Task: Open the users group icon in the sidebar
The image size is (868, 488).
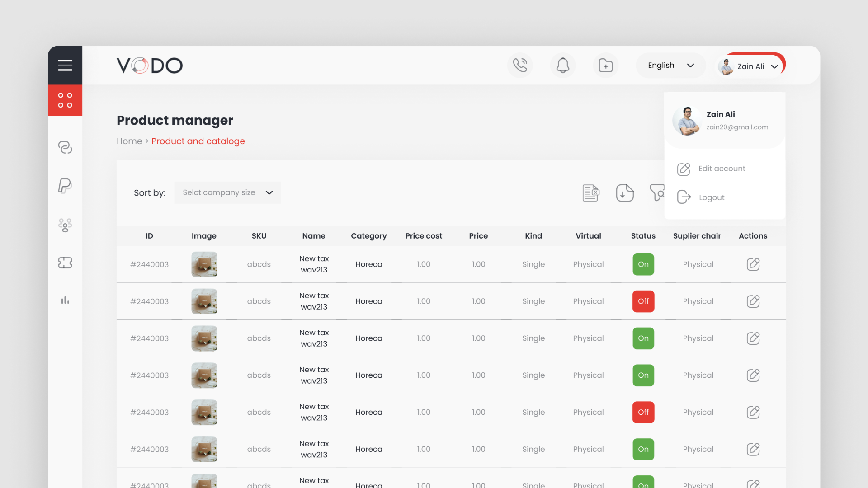Action: click(x=65, y=225)
